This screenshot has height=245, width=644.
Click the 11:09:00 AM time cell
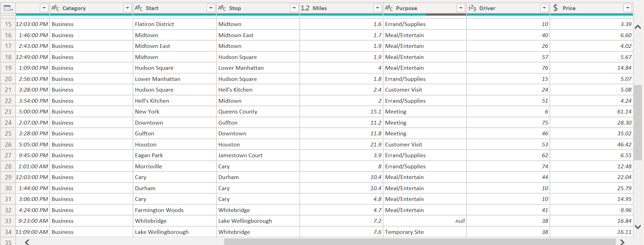tap(33, 232)
